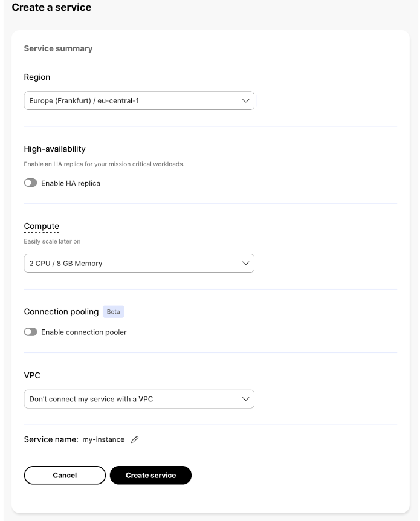Click the "Enable HA replica" label text
The height and width of the screenshot is (521, 420).
click(x=71, y=183)
